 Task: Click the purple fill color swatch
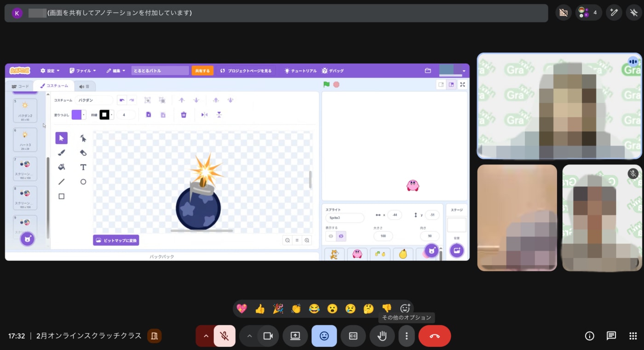tap(76, 115)
